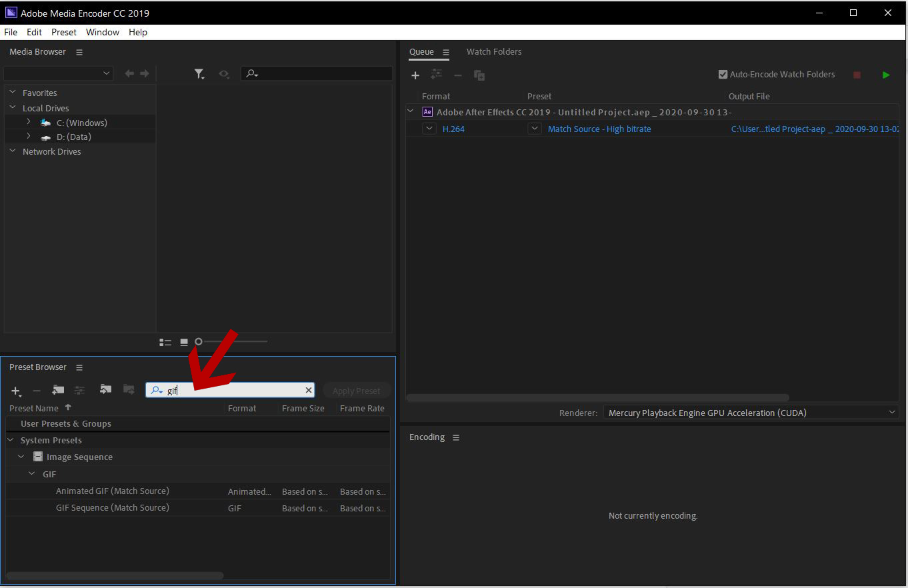The height and width of the screenshot is (588, 908).
Task: Create a new preset group folder
Action: (x=58, y=390)
